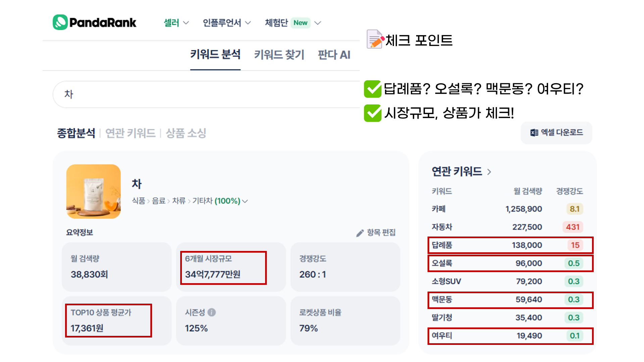The width and height of the screenshot is (644, 362).
Task: Click the 엑셀 다운로드 button
Action: [x=556, y=133]
